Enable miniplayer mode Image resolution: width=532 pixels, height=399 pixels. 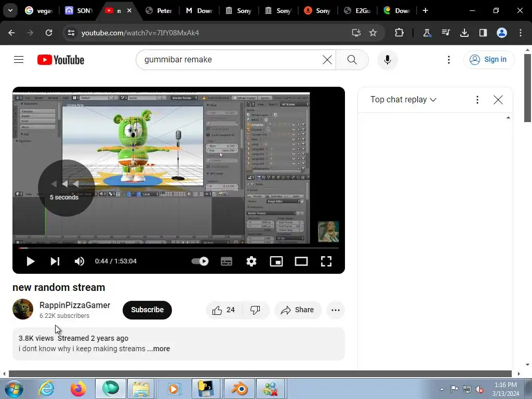coord(276,261)
